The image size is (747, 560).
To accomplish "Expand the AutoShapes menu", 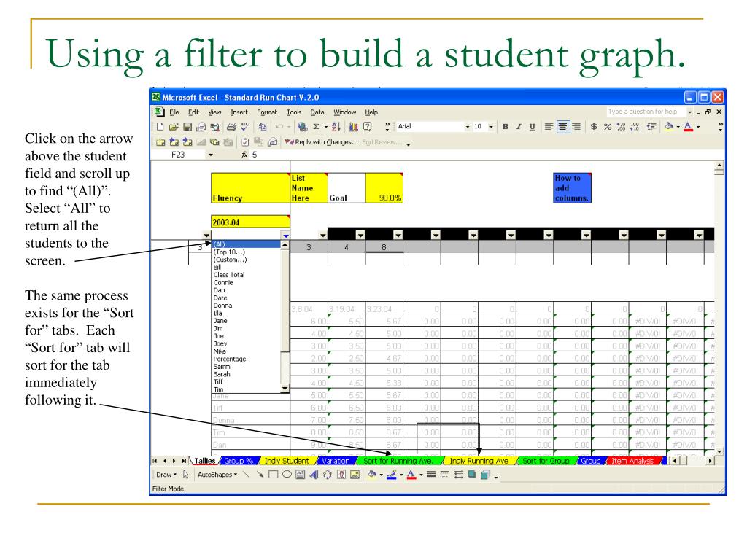I will (x=217, y=475).
